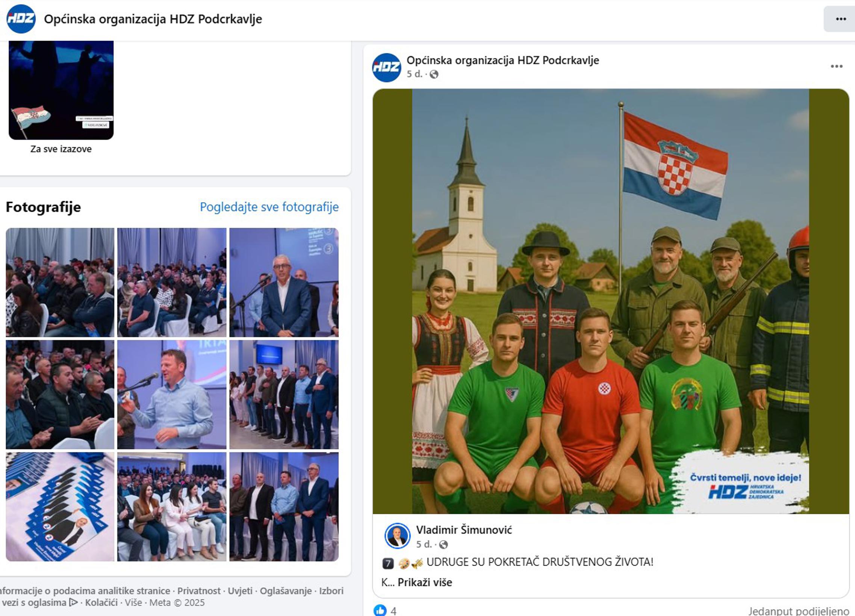Expand the post text with Prikaži više
The height and width of the screenshot is (616, 855).
425,583
